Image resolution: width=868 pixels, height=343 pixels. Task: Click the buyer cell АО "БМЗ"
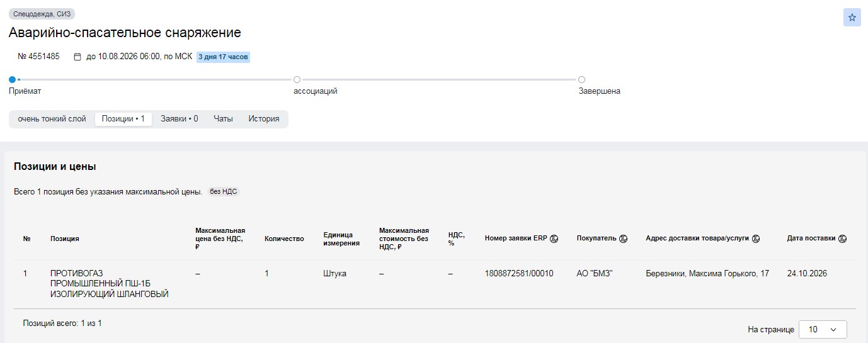click(x=595, y=274)
